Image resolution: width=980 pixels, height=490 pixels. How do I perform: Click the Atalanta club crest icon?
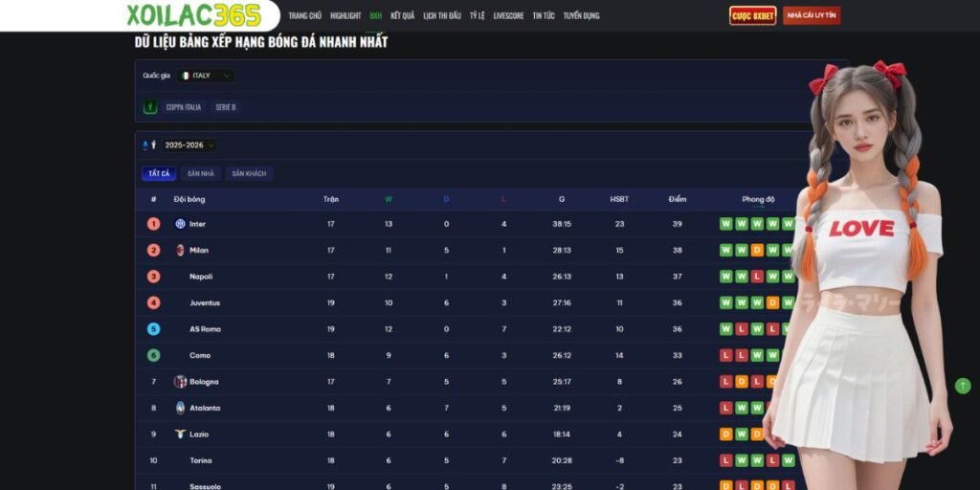[180, 408]
